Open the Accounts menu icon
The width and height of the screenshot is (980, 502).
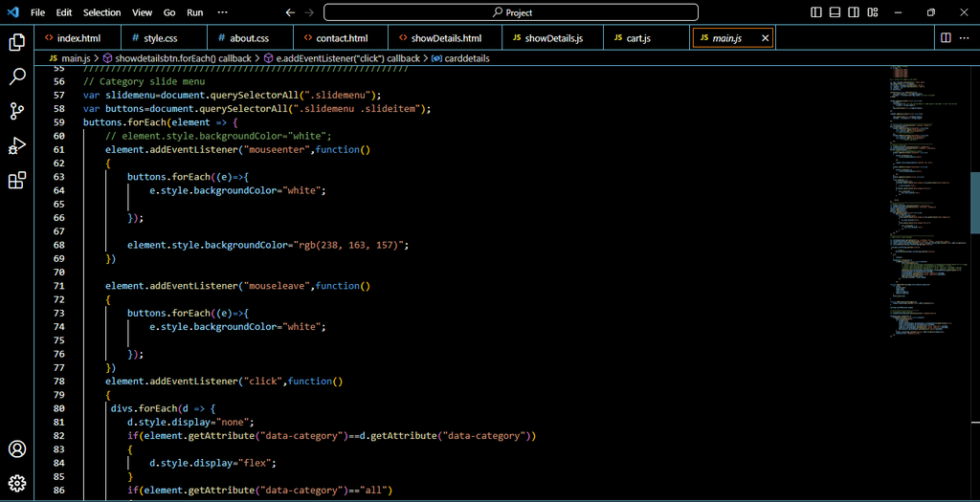[x=17, y=448]
